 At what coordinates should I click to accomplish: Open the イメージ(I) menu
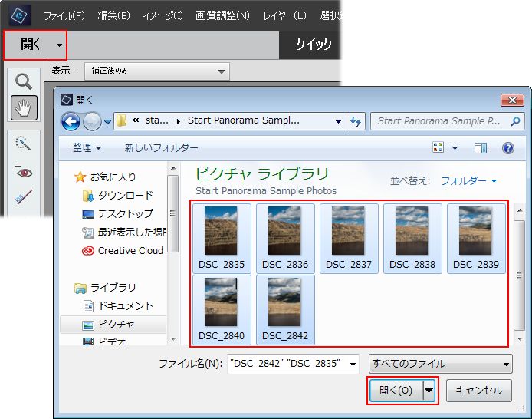click(163, 15)
